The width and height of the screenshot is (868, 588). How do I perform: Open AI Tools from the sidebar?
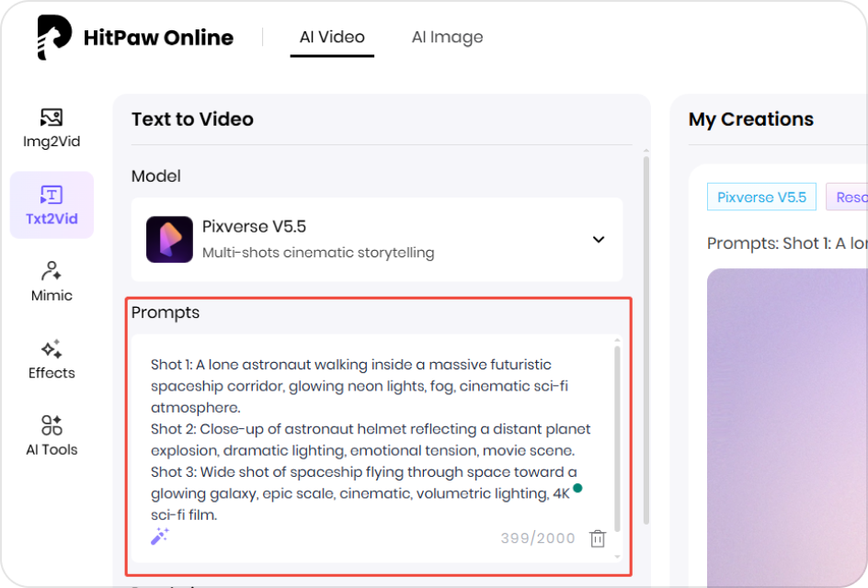51,434
